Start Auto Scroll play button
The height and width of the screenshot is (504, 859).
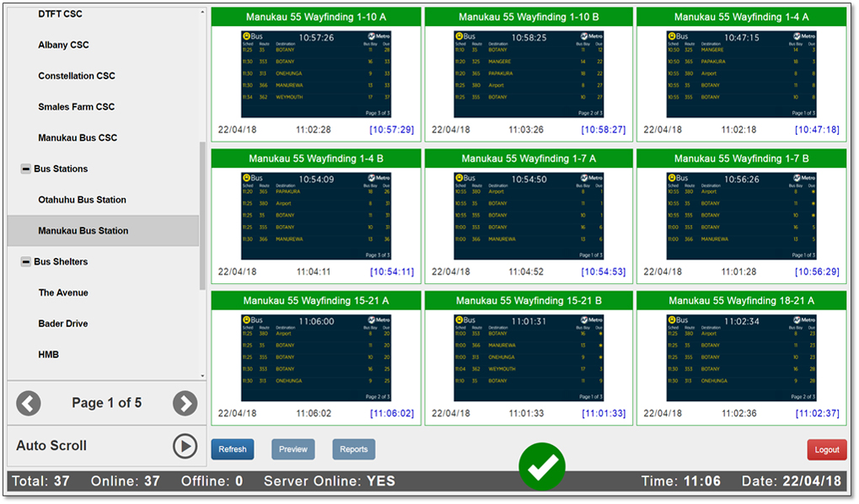click(185, 446)
